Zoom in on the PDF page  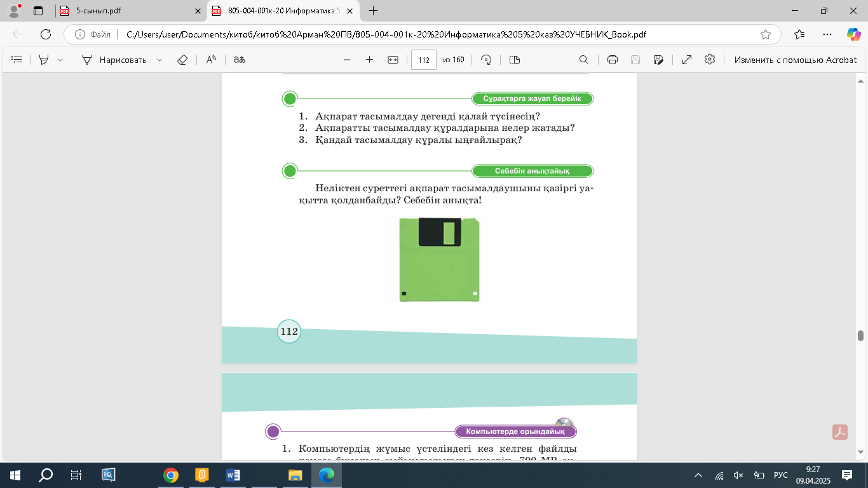tap(369, 60)
